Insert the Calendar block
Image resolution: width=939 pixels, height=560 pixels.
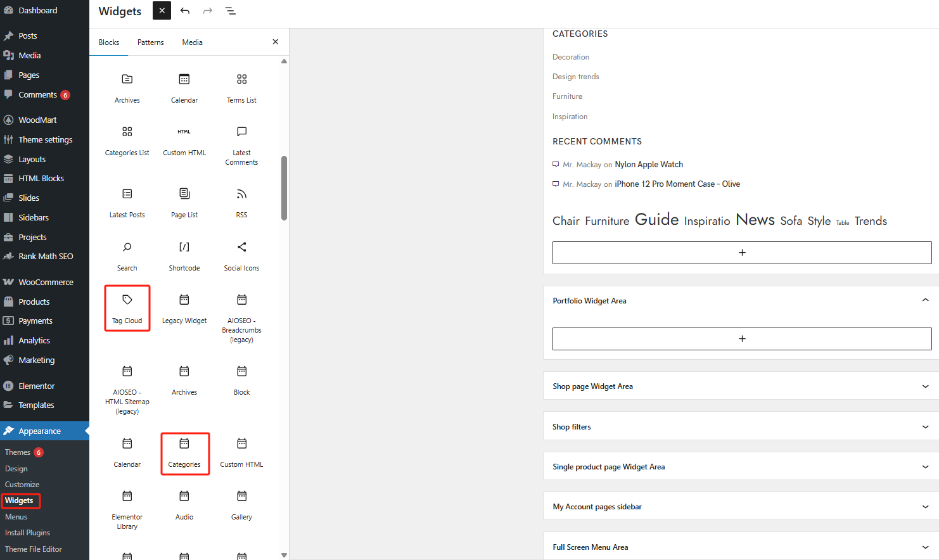(184, 89)
